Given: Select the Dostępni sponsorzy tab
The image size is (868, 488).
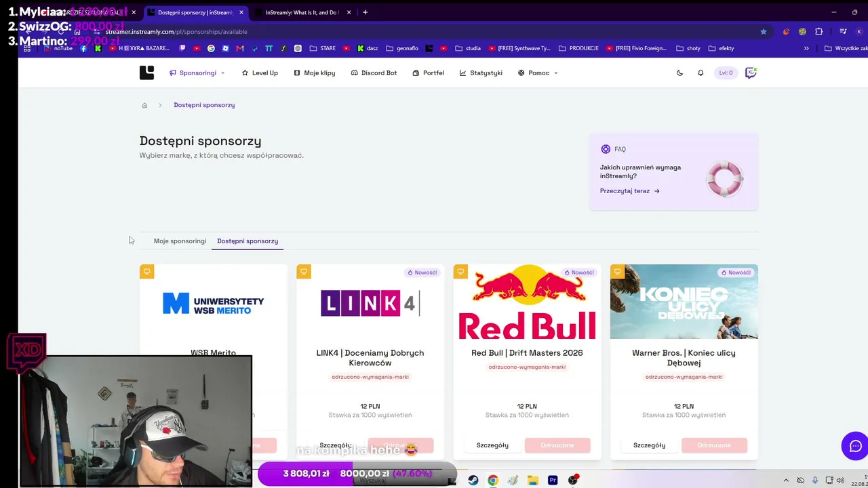Looking at the screenshot, I should click(248, 241).
